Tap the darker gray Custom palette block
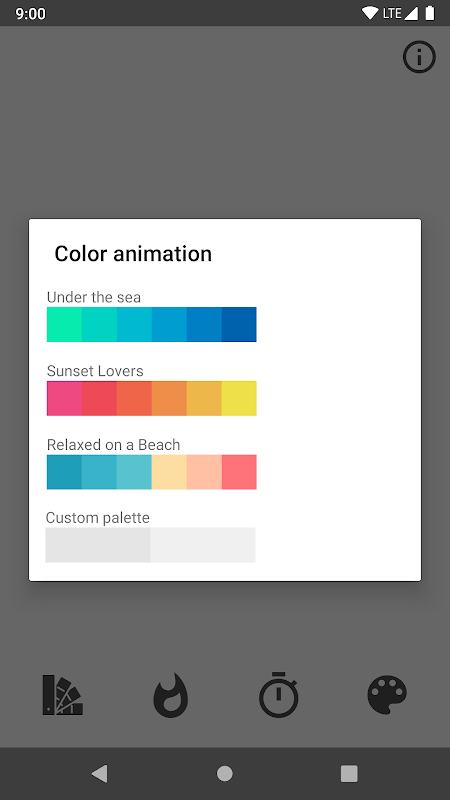This screenshot has width=450, height=800. click(98, 545)
